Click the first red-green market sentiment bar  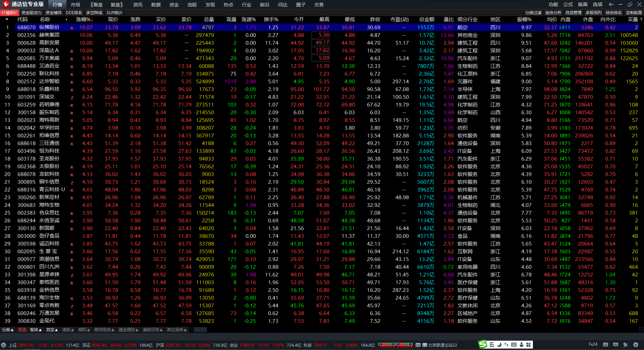click(387, 345)
